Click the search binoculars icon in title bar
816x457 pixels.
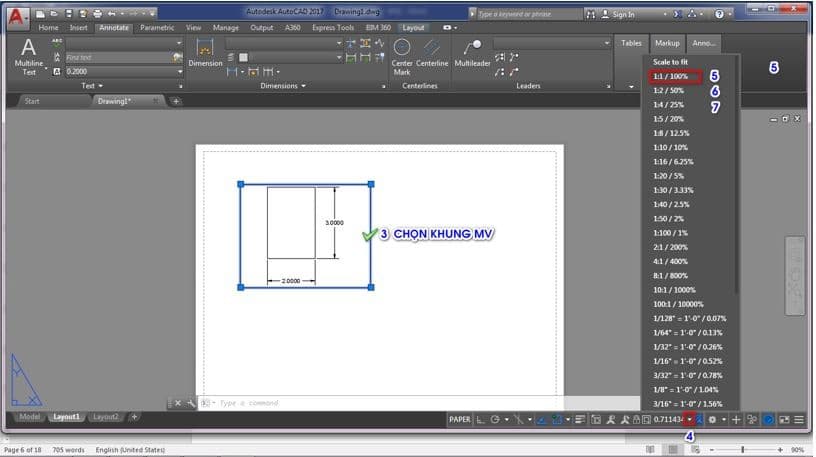tap(591, 14)
